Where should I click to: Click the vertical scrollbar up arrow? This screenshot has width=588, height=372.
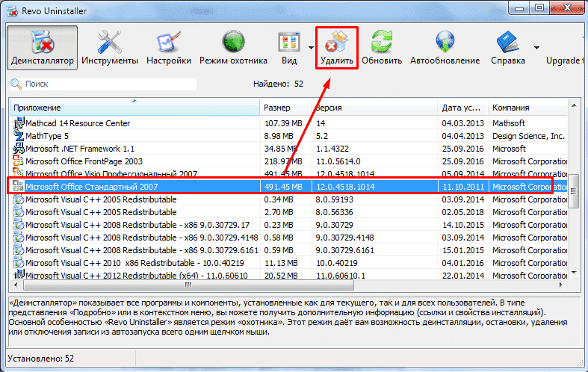574,106
